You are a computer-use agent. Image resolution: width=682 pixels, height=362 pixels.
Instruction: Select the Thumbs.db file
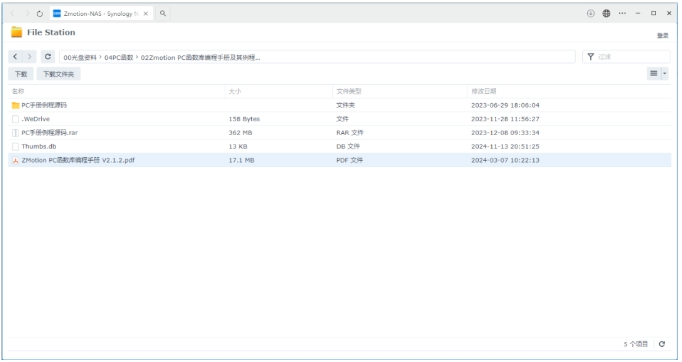[339, 147]
